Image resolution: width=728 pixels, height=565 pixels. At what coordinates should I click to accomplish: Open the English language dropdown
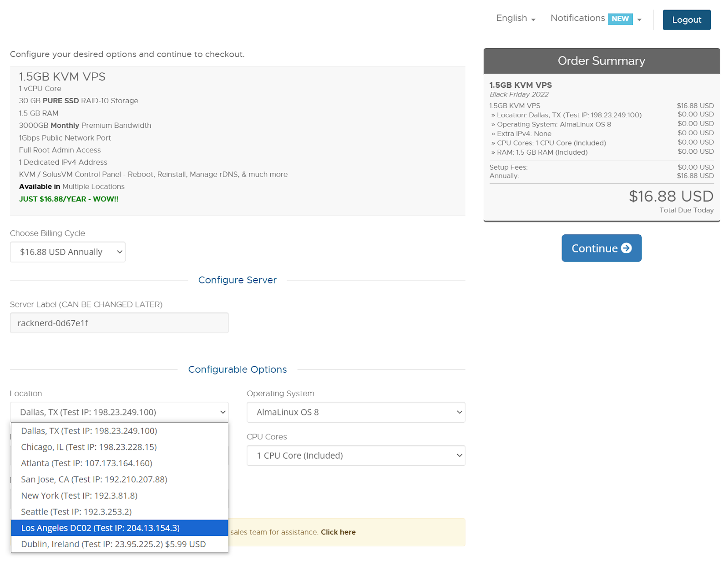tap(516, 18)
